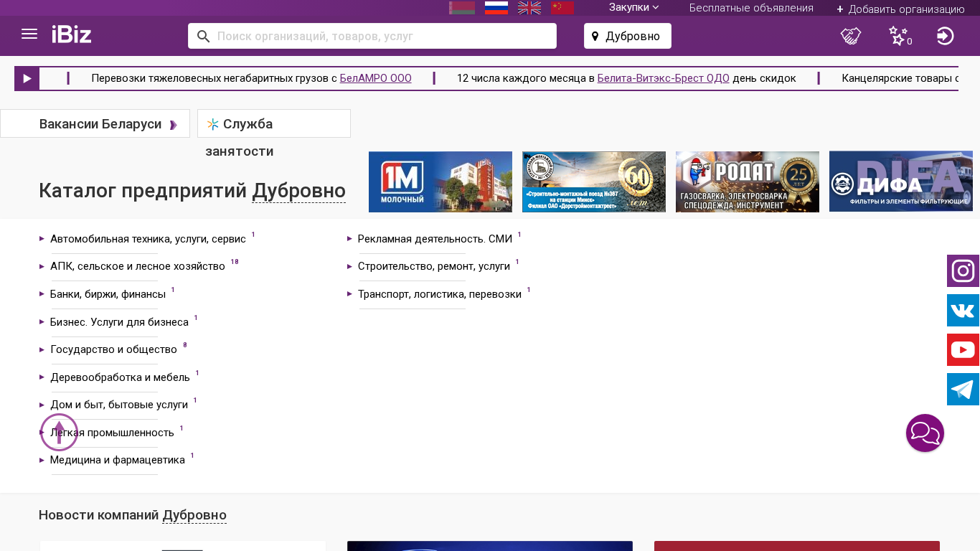Open favorites stars icon
This screenshot has width=980, height=551.
[x=898, y=36]
